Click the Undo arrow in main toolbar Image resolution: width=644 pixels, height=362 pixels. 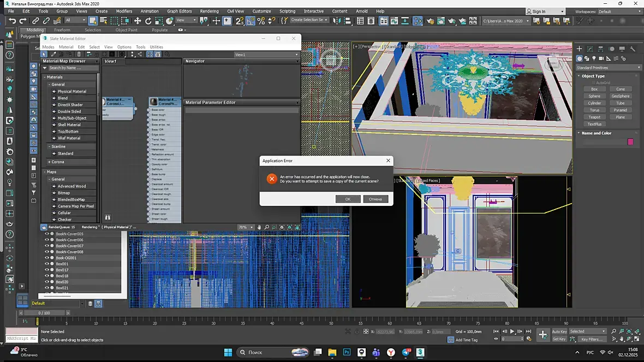pos(12,21)
